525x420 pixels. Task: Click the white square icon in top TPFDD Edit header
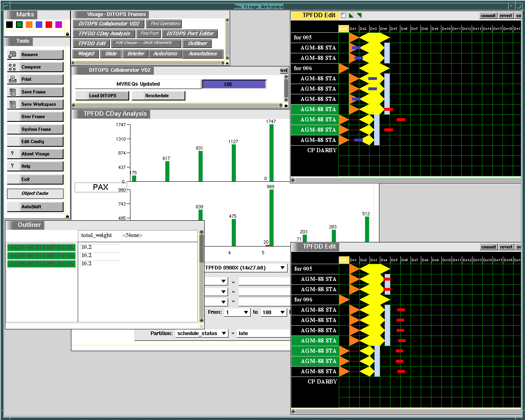point(344,16)
